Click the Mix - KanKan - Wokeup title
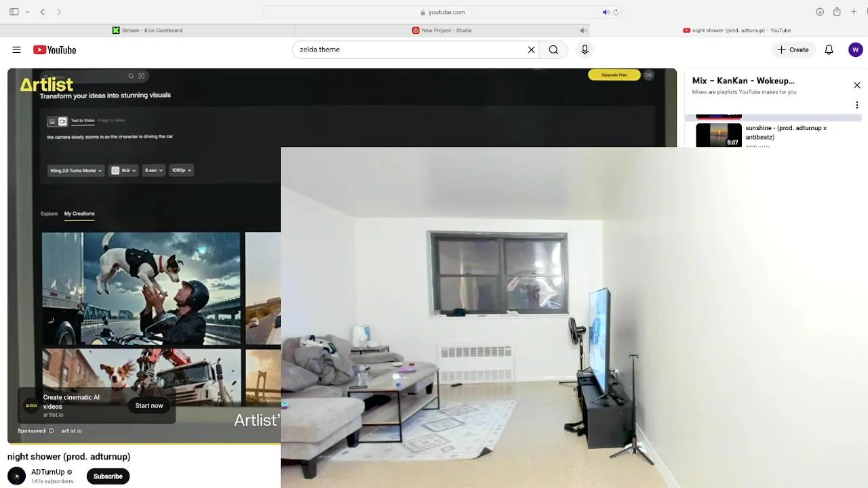 pos(743,81)
